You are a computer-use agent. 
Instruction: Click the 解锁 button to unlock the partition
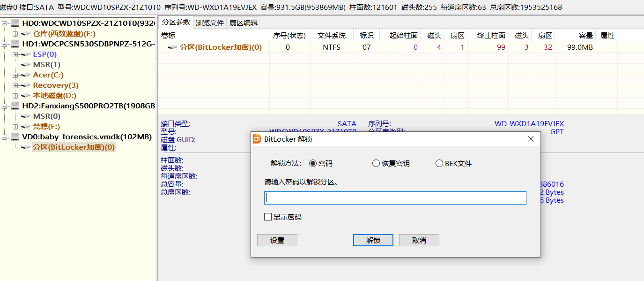click(373, 240)
